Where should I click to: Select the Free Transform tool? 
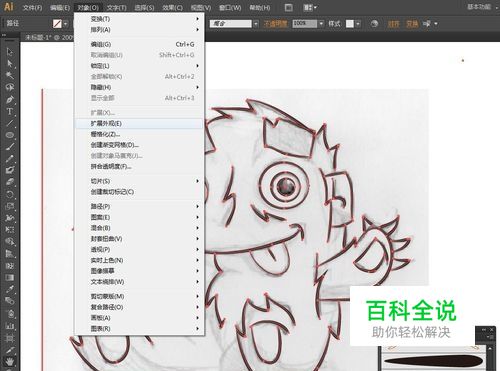[9, 230]
